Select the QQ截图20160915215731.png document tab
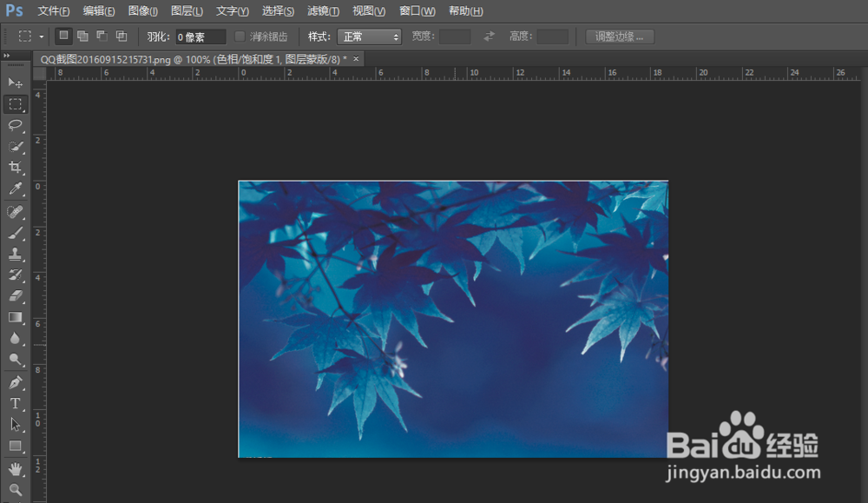 click(x=194, y=59)
